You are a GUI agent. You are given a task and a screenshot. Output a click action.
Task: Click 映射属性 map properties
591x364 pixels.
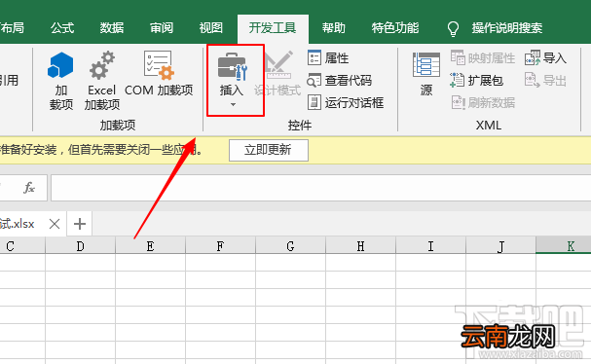click(483, 58)
